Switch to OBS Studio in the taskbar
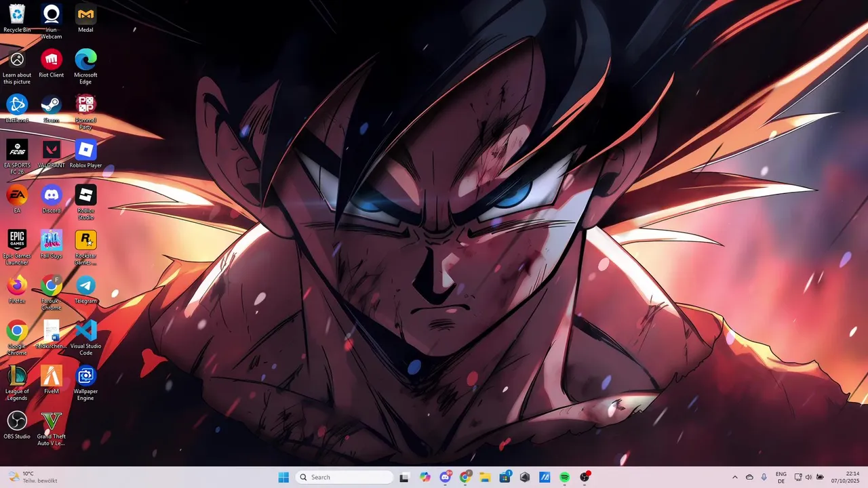Screen dimensions: 868x488 pyautogui.click(x=585, y=477)
